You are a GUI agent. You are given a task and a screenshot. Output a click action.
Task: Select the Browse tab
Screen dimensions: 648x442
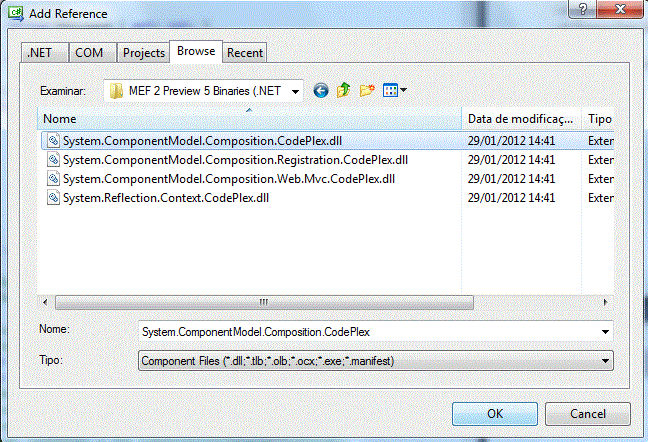196,51
